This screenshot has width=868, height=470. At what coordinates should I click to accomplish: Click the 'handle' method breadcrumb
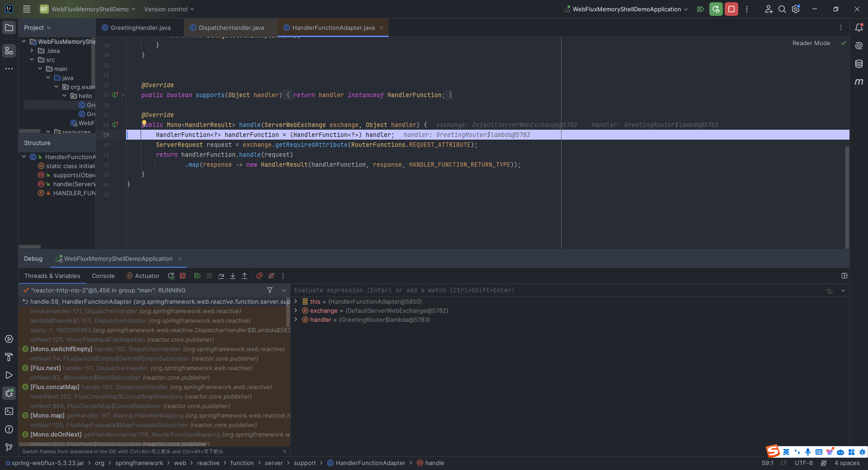click(430, 463)
